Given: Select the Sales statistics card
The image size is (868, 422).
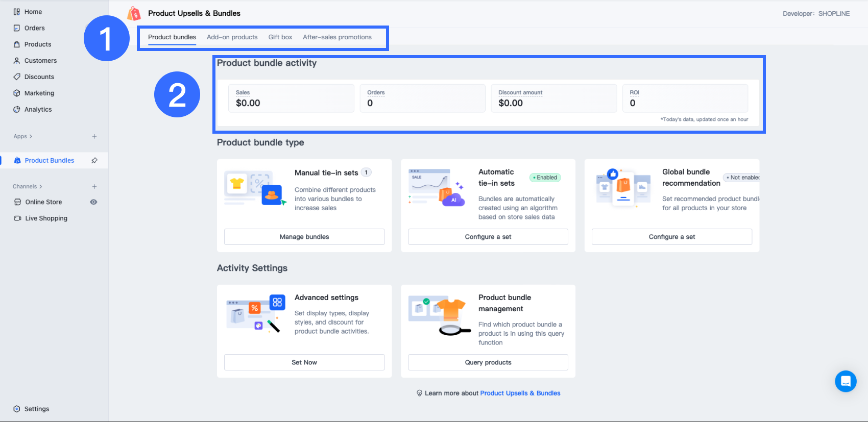Looking at the screenshot, I should tap(291, 98).
